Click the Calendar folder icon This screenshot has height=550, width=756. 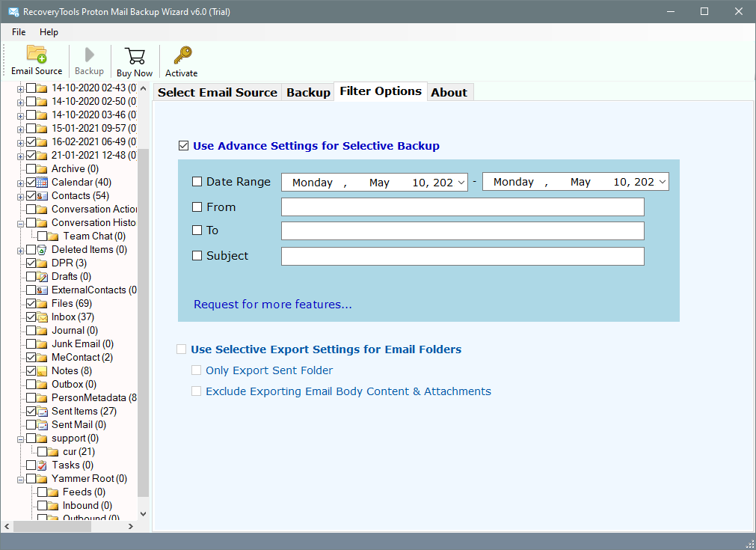42,183
